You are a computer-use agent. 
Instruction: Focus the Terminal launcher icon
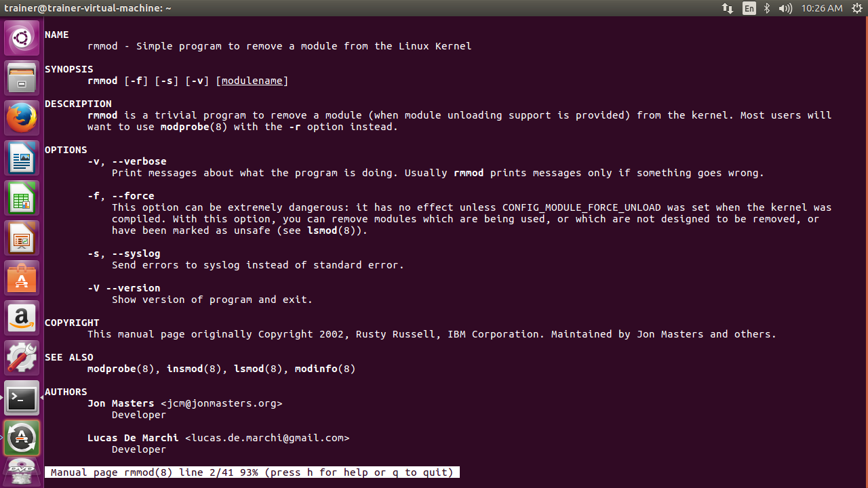click(x=22, y=398)
